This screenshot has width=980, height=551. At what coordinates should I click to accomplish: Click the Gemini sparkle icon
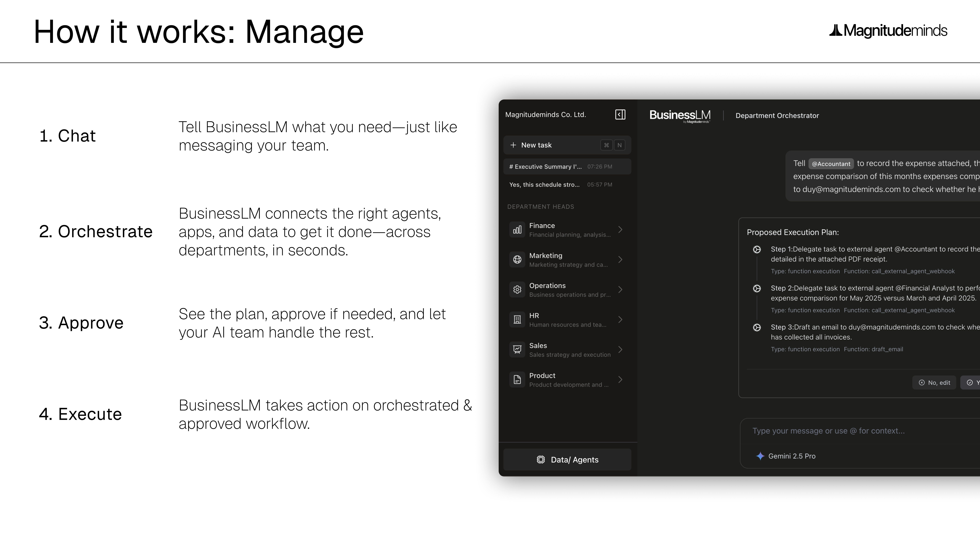(760, 456)
